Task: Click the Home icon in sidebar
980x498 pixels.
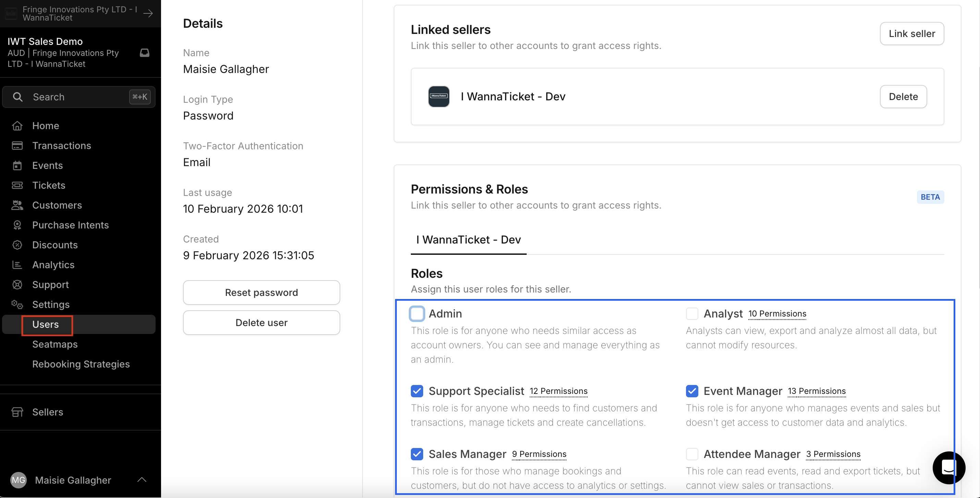Action: (17, 126)
